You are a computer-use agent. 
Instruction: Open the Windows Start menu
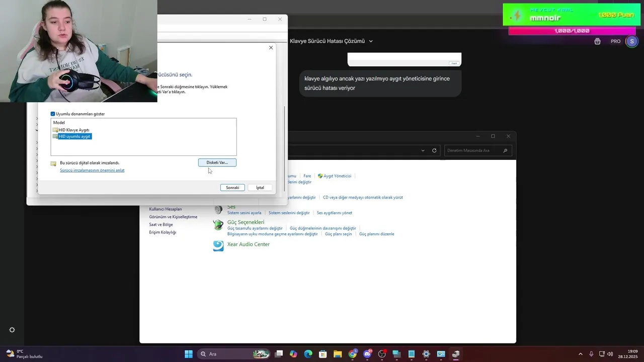click(188, 354)
